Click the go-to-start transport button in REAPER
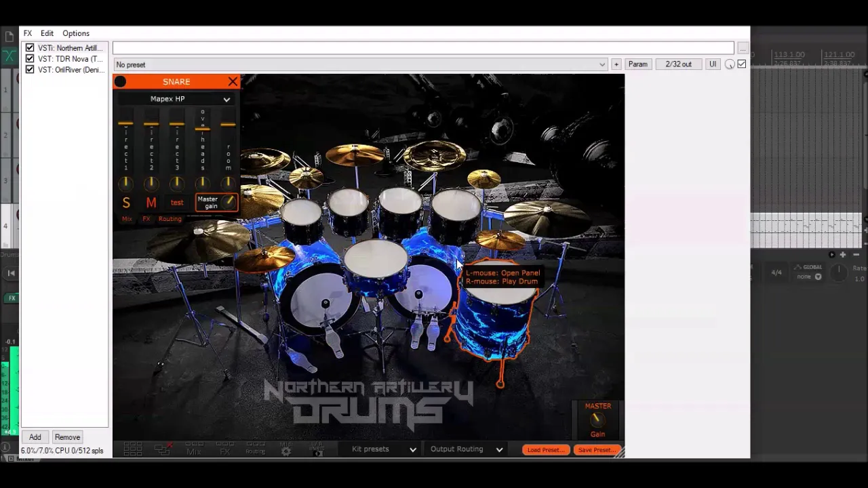The height and width of the screenshot is (488, 868). coord(12,273)
